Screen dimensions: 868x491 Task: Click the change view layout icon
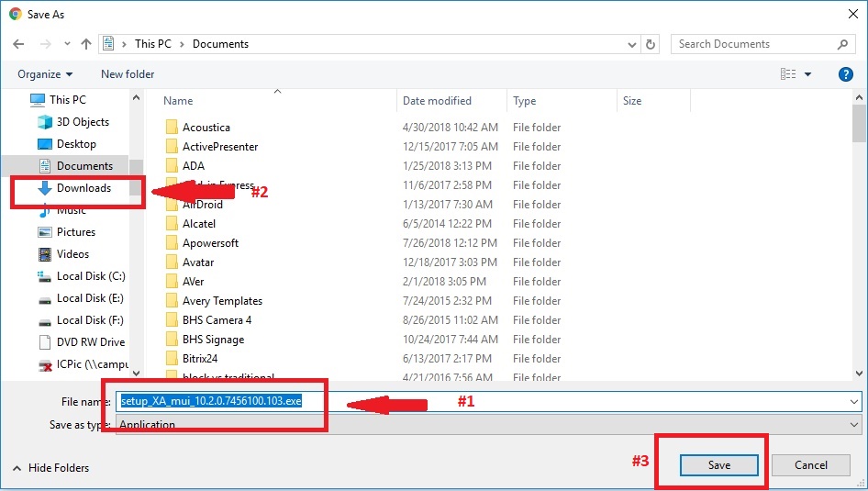coord(787,74)
